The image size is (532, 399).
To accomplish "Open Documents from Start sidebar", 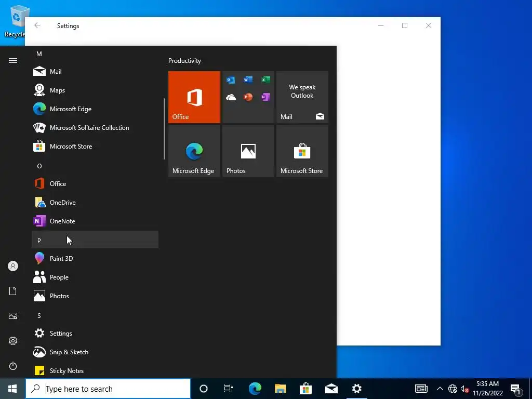I will (x=13, y=291).
